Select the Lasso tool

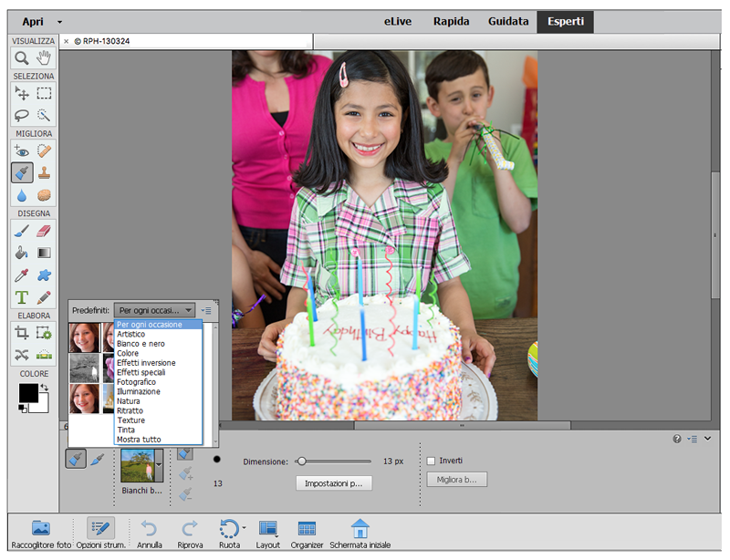tap(21, 116)
